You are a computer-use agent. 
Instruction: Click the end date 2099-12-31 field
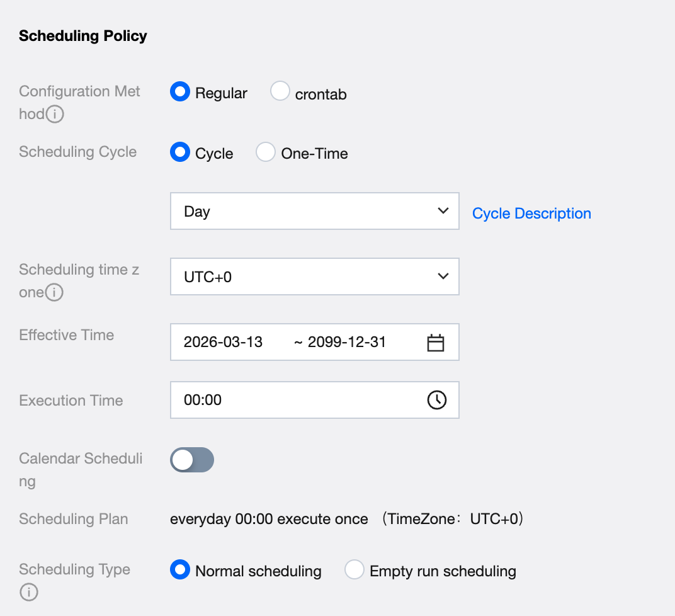pos(346,343)
